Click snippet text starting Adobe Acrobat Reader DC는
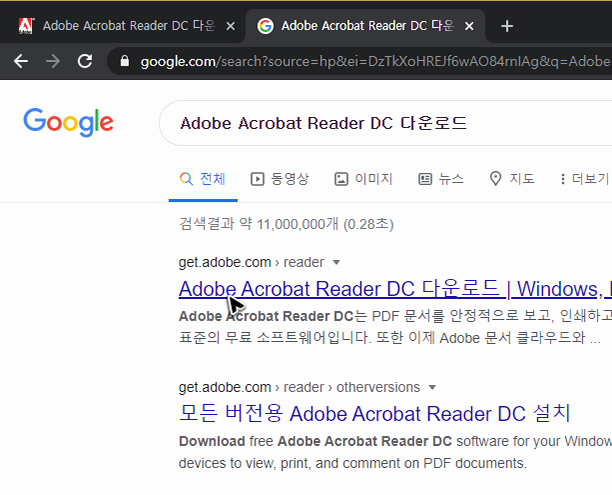Screen dimensions: 612x495 click(395, 327)
